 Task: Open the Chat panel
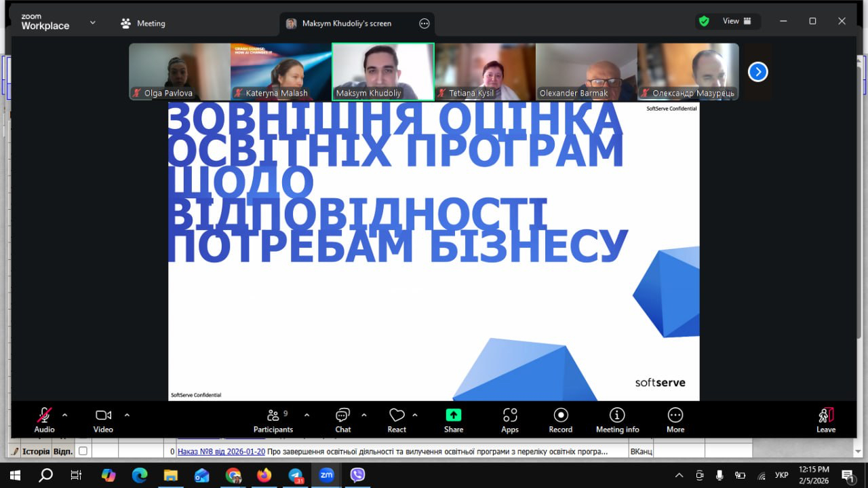(342, 419)
